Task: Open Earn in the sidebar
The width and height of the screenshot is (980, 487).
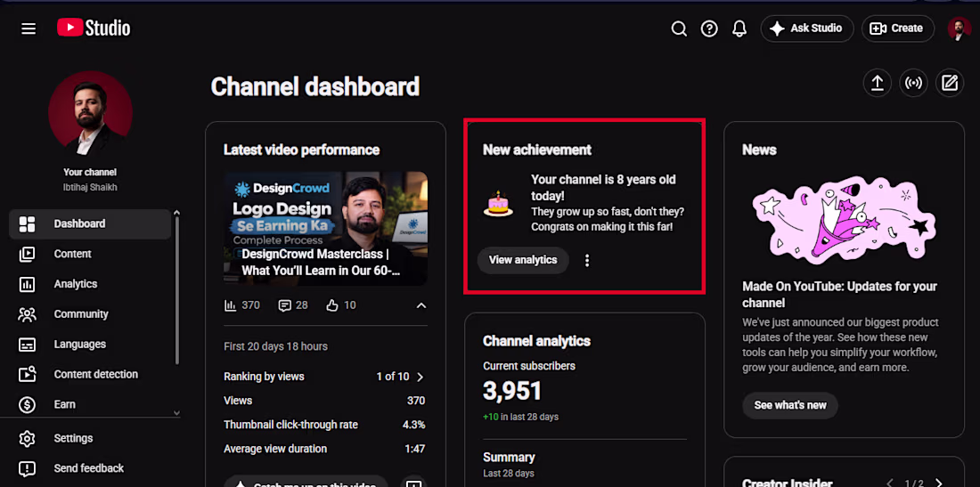Action: (x=90, y=404)
